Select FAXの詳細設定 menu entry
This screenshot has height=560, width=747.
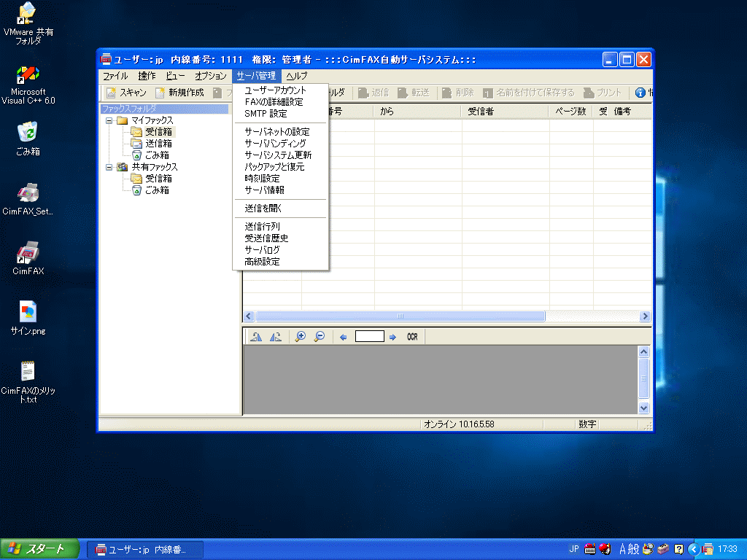[281, 102]
